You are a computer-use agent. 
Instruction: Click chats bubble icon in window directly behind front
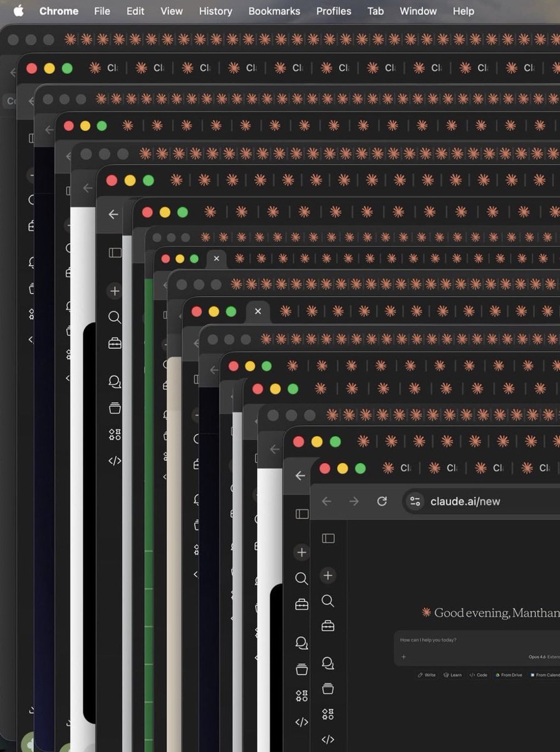pyautogui.click(x=301, y=643)
